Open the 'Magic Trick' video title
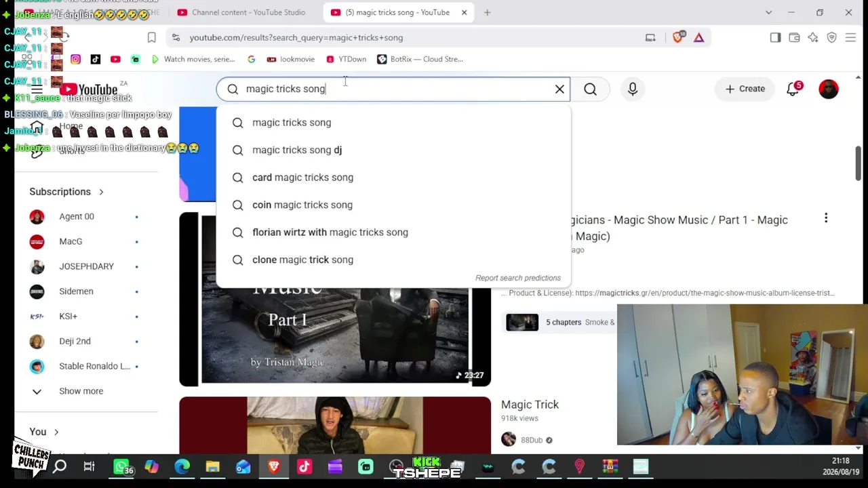 pos(530,405)
